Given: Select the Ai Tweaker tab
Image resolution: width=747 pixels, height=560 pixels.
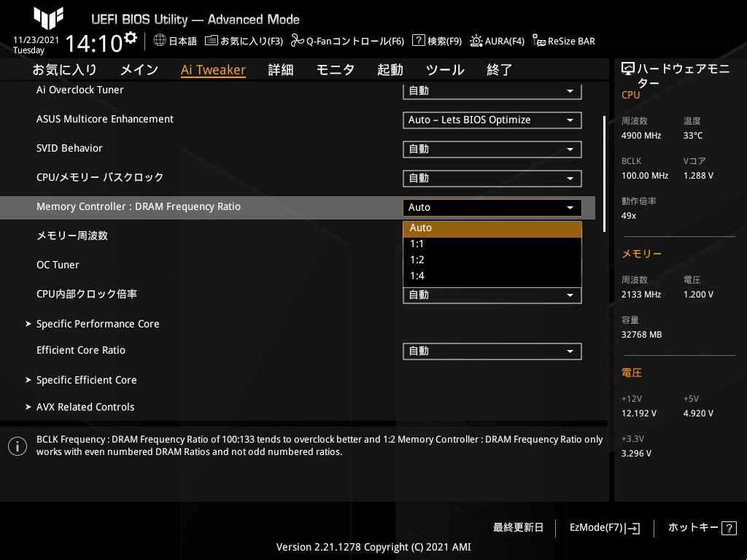Looking at the screenshot, I should pyautogui.click(x=213, y=69).
